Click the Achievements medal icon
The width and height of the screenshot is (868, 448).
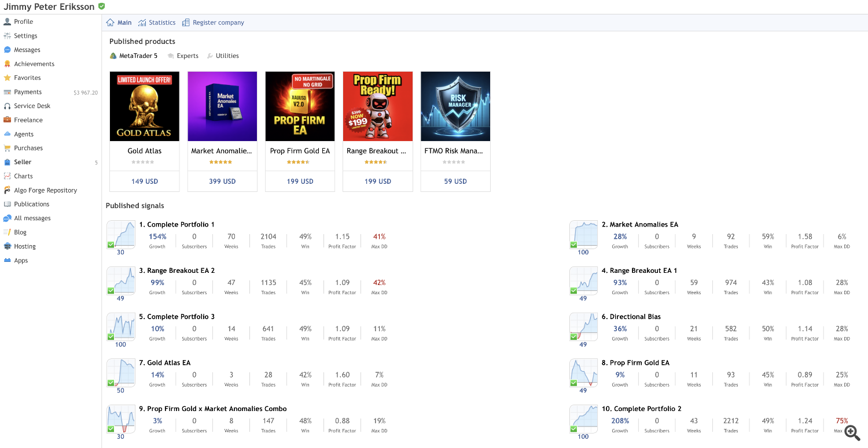(8, 64)
